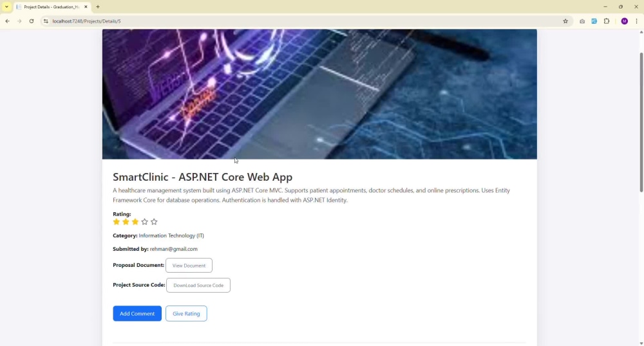Click the first rating star
This screenshot has height=346, width=644.
click(116, 222)
